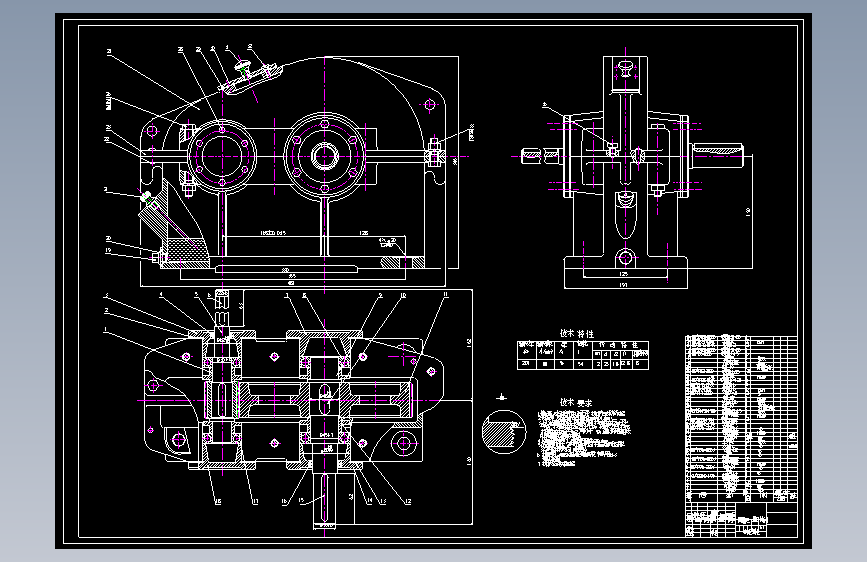Pick the hatched enlarged detail circle
Image resolution: width=867 pixels, height=562 pixels.
pyautogui.click(x=503, y=432)
